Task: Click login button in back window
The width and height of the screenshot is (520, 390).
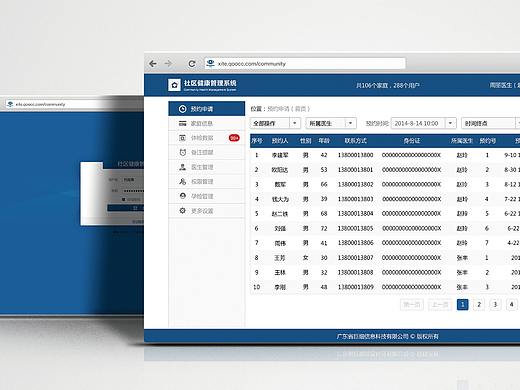Action: coord(125,208)
